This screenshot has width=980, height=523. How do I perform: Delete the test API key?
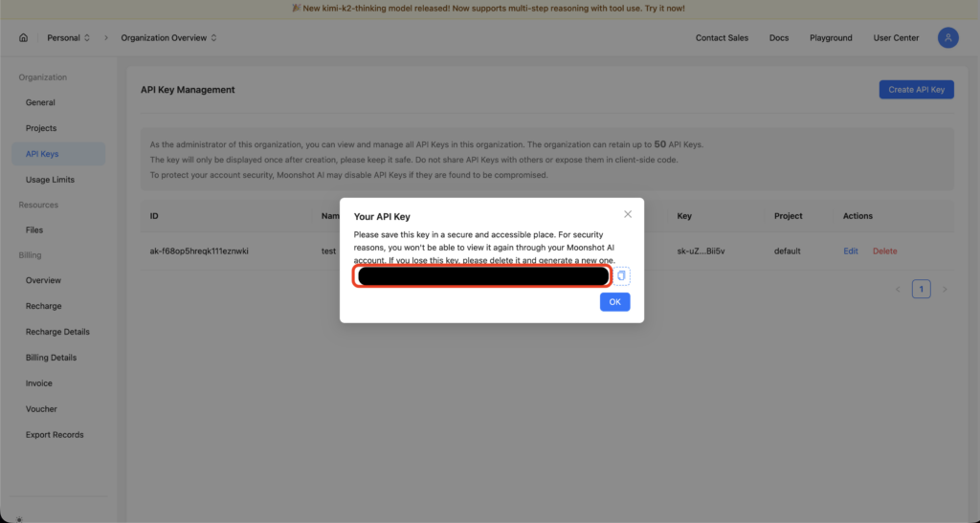884,251
